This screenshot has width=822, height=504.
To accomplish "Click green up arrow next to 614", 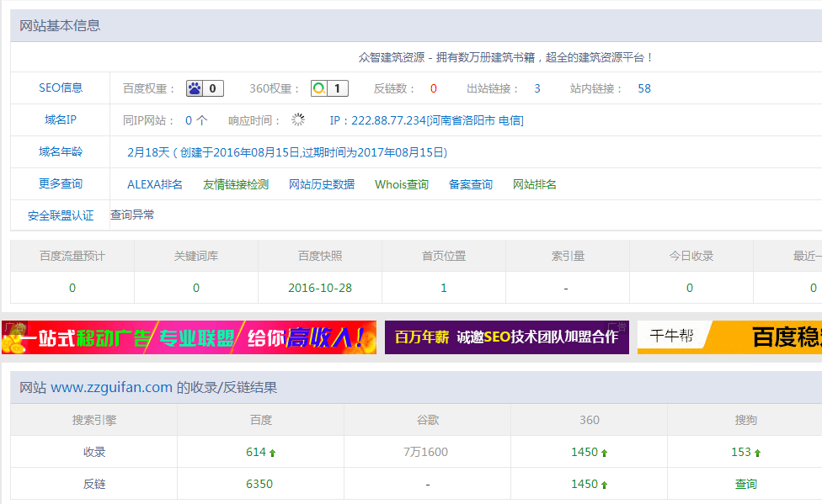I will pos(272,453).
